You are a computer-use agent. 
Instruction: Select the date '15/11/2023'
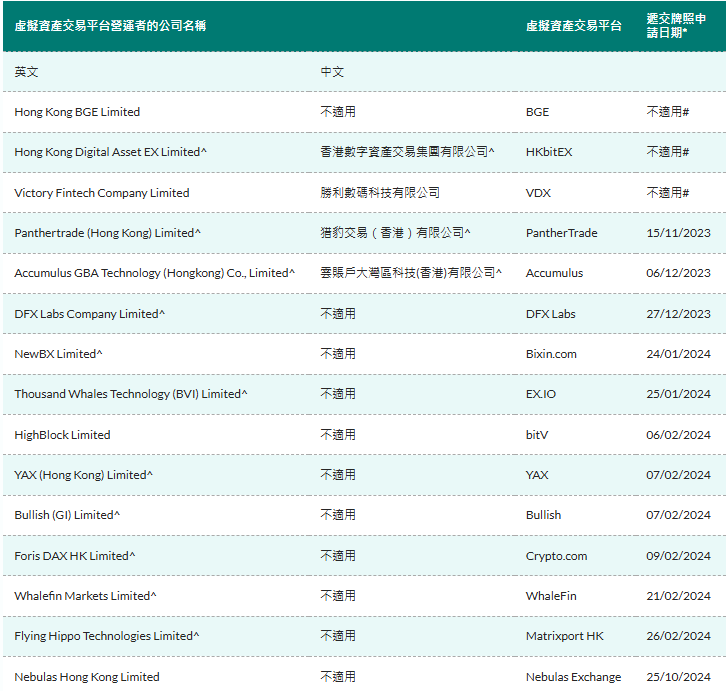[x=678, y=233]
